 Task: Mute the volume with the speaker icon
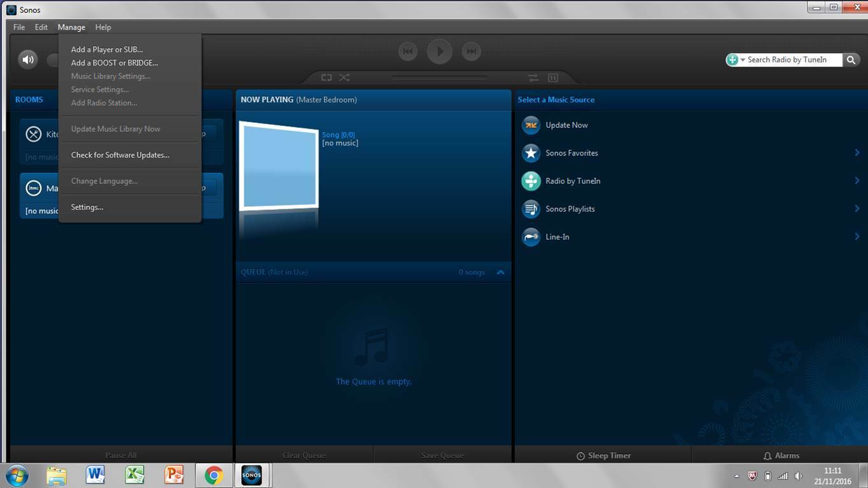click(x=28, y=59)
